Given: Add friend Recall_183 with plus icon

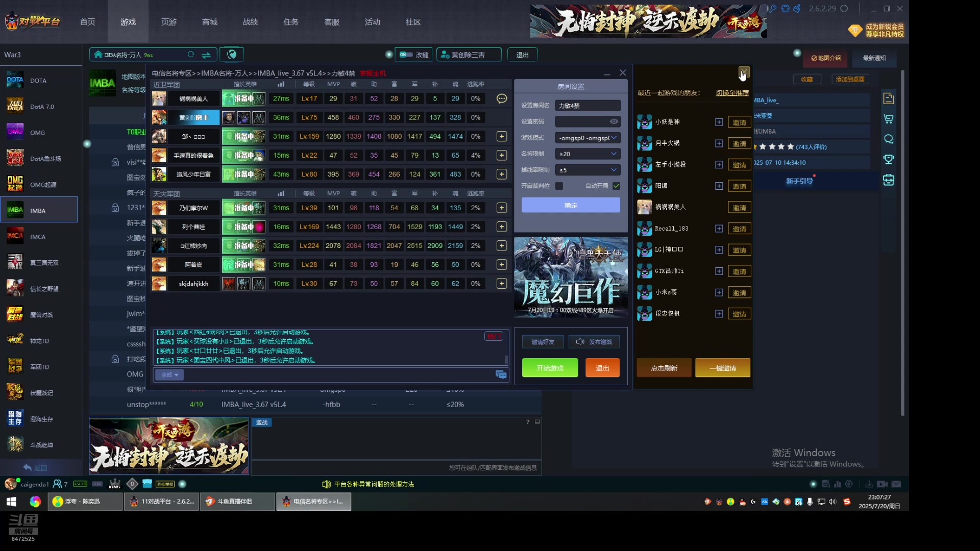Looking at the screenshot, I should [719, 229].
